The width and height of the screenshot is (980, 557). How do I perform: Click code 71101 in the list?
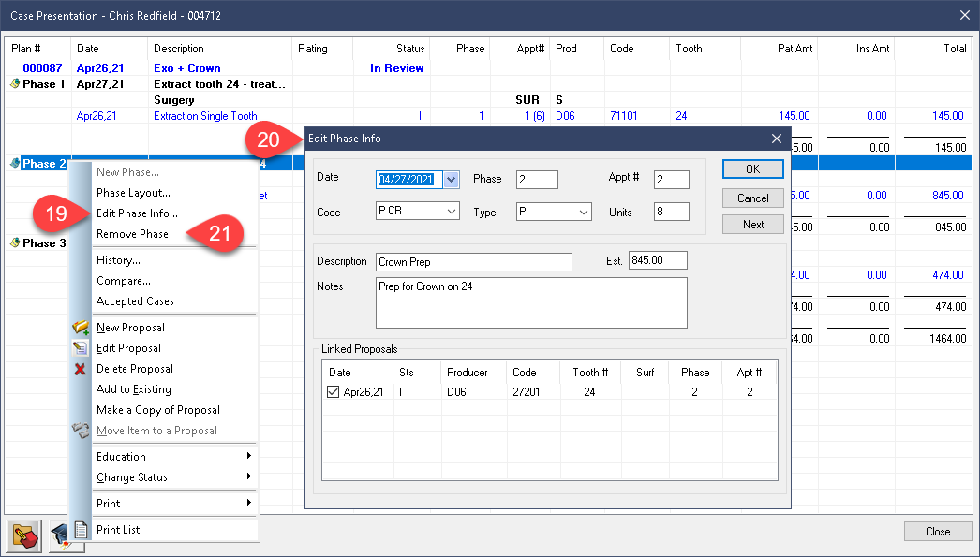tap(624, 115)
